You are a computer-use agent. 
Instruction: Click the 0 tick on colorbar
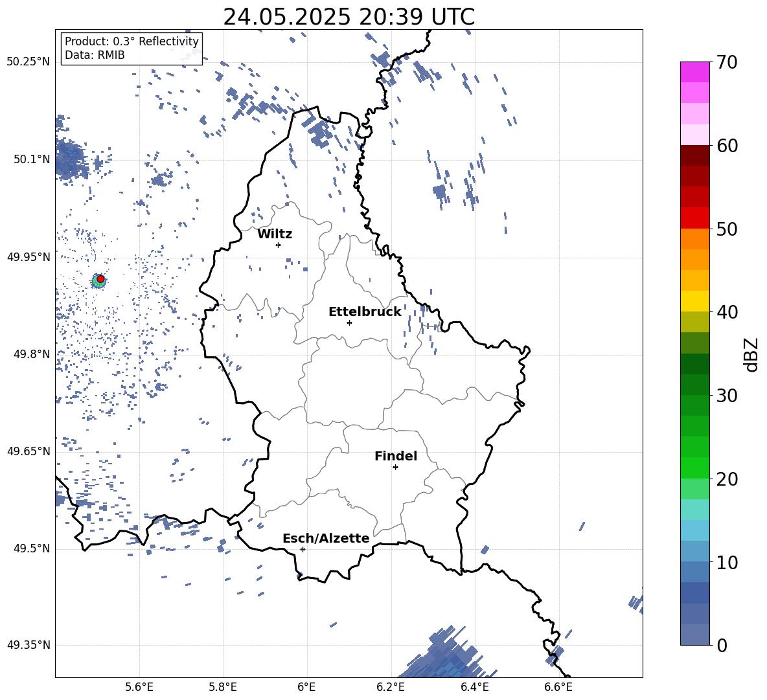coord(722,646)
